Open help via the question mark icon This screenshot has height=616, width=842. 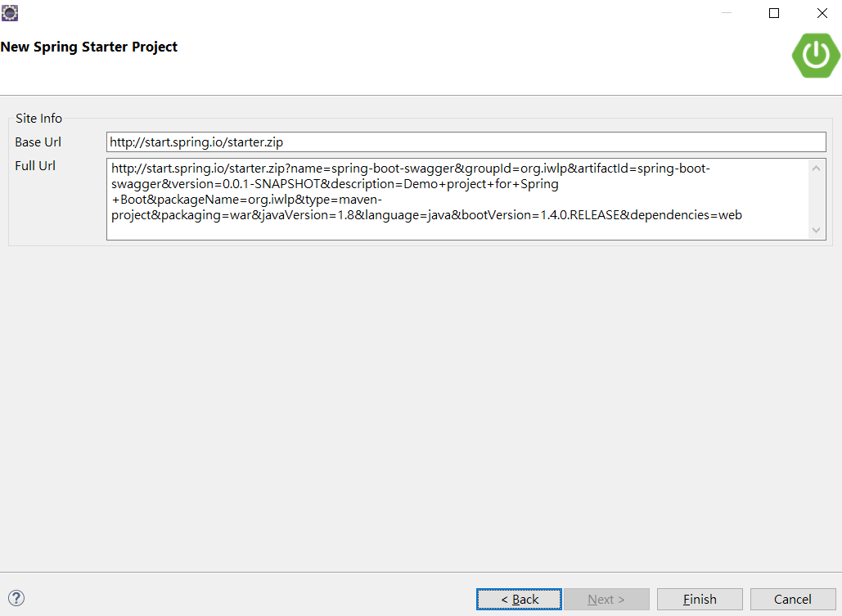(x=16, y=599)
